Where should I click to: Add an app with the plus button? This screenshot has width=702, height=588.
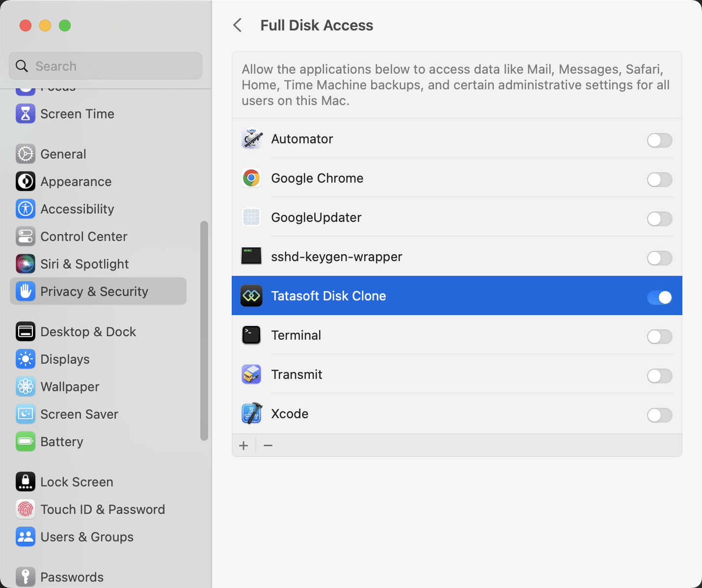click(x=243, y=445)
